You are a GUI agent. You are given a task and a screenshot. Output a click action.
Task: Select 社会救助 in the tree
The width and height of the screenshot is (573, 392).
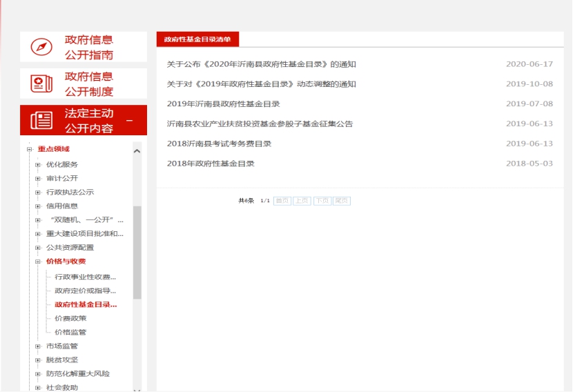tap(62, 388)
